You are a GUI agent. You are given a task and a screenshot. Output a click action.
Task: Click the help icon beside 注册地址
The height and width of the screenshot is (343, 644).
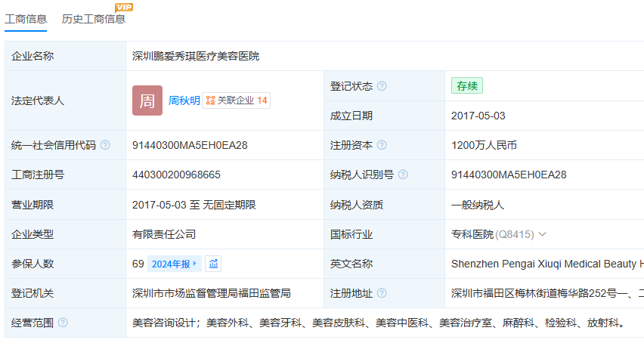pos(382,293)
